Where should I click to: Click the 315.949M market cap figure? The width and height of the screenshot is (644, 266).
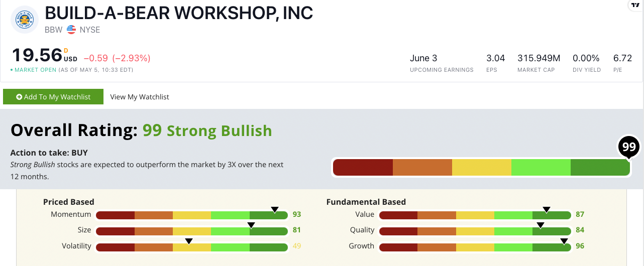(x=539, y=58)
